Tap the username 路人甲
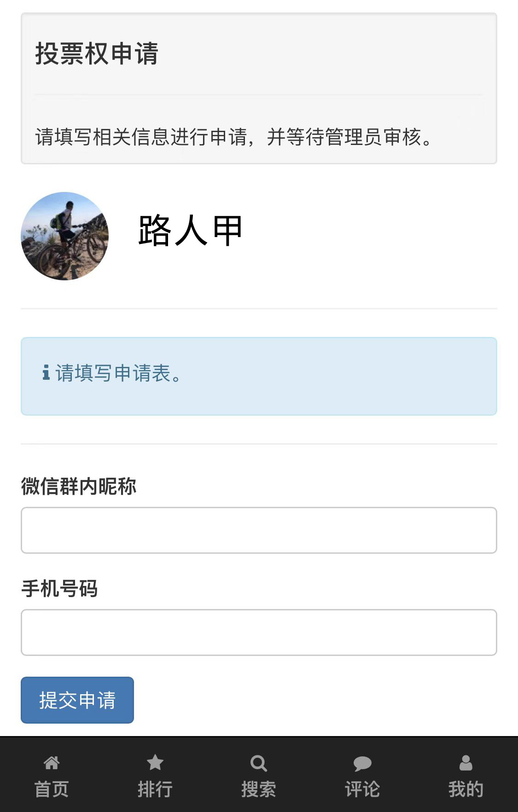Screen dimensions: 518x812 point(190,231)
